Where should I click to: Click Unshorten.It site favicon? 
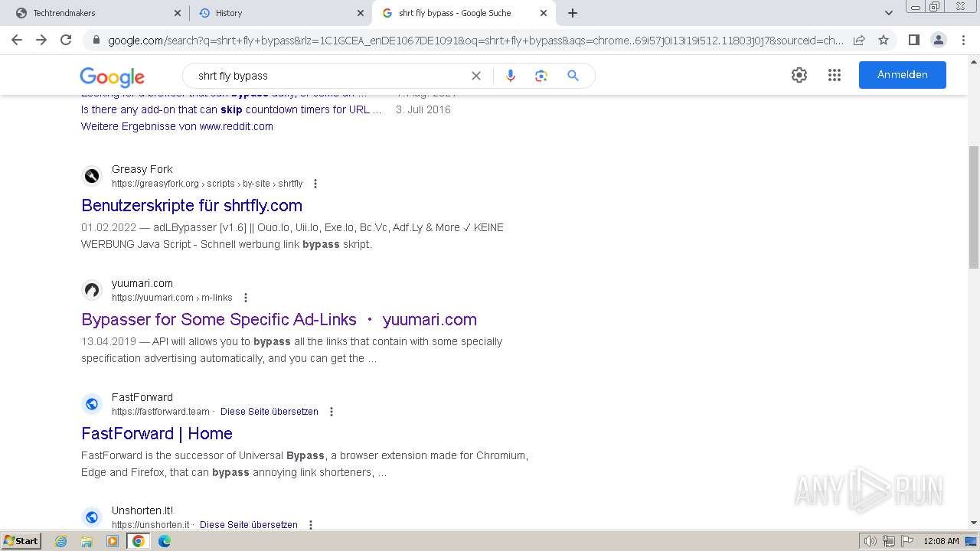point(92,517)
